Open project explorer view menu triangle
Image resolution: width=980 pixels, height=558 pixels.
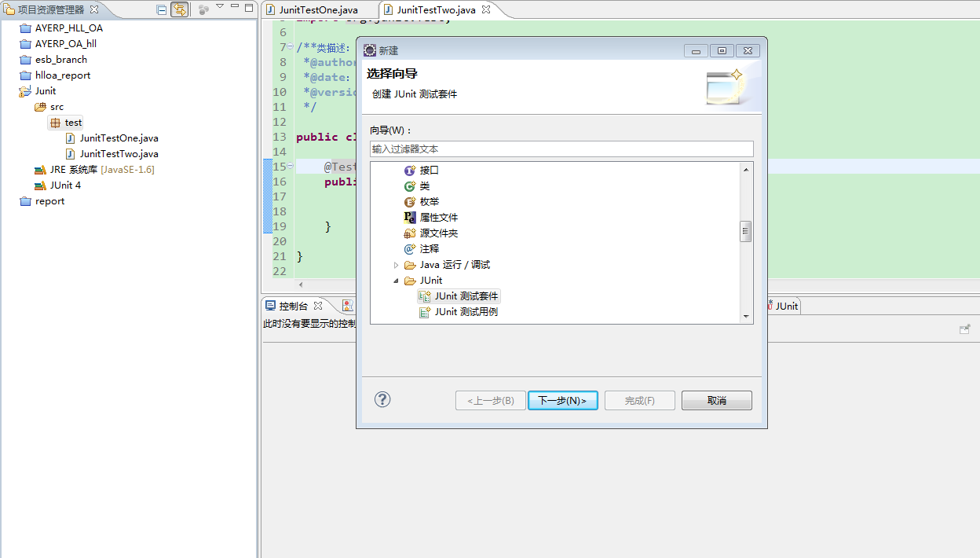220,6
